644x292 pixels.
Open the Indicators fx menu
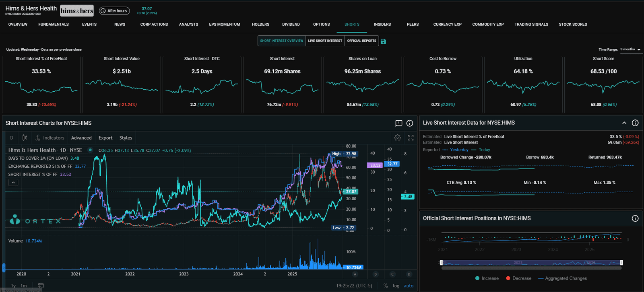tap(50, 138)
